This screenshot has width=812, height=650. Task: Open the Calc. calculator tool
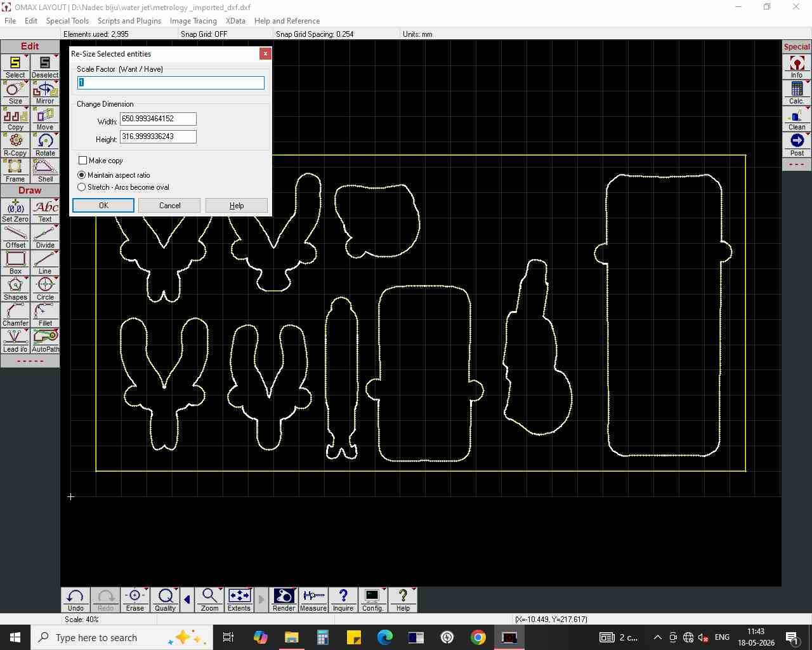point(797,93)
